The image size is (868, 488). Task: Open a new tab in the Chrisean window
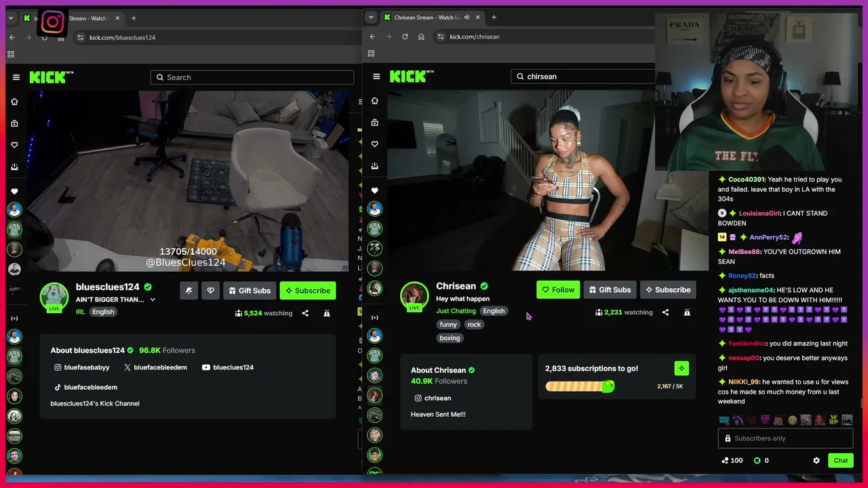click(494, 18)
